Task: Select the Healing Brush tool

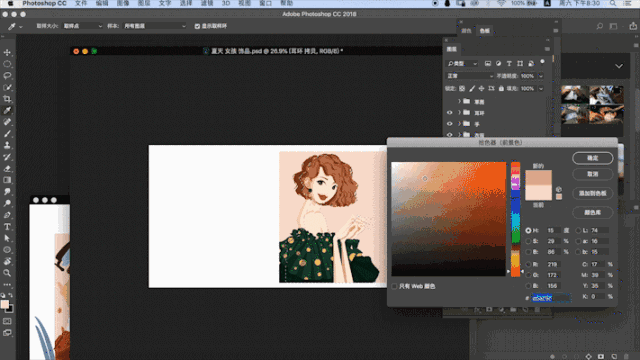Action: pyautogui.click(x=7, y=122)
